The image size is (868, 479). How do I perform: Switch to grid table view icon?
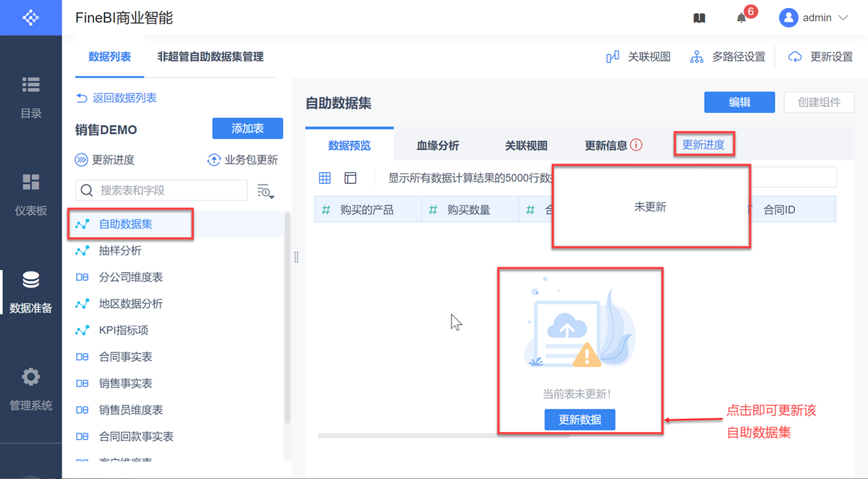point(325,178)
